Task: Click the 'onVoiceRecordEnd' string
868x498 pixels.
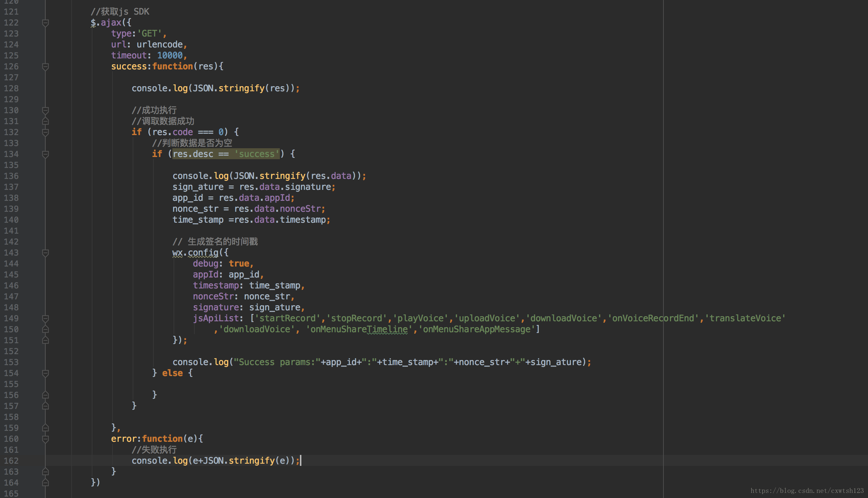Action: [653, 318]
